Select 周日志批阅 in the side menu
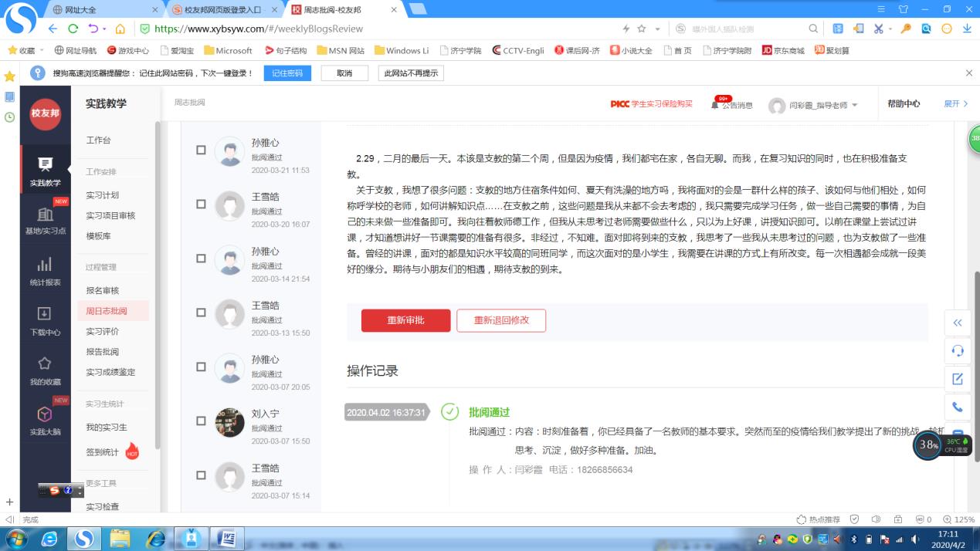The width and height of the screenshot is (980, 551). point(107,311)
